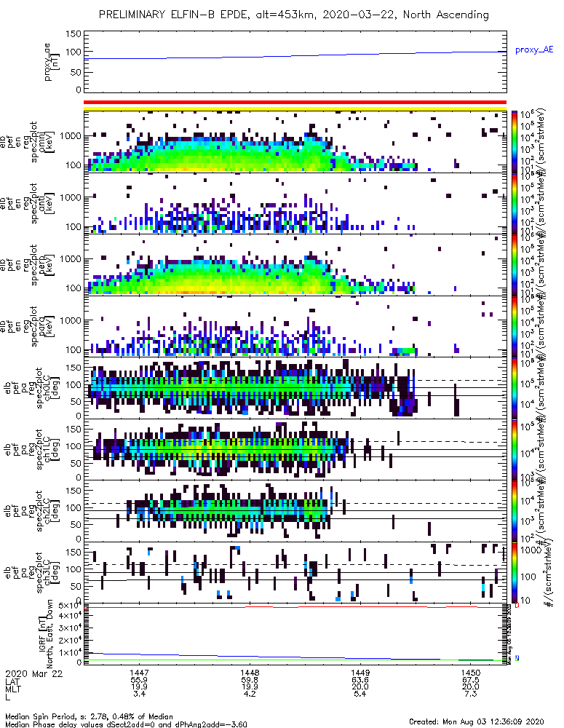Screen dimensions: 564x728
Task: Click the red IGRF Down field line
Action: [295, 607]
